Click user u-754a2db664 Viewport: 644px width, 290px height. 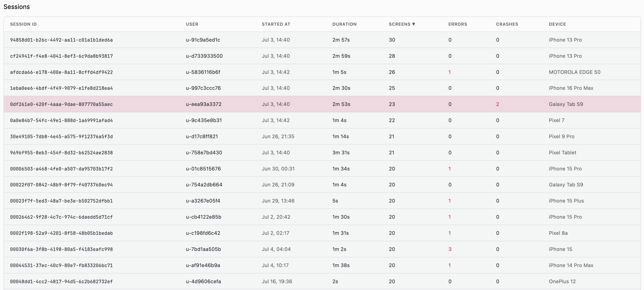(x=204, y=185)
